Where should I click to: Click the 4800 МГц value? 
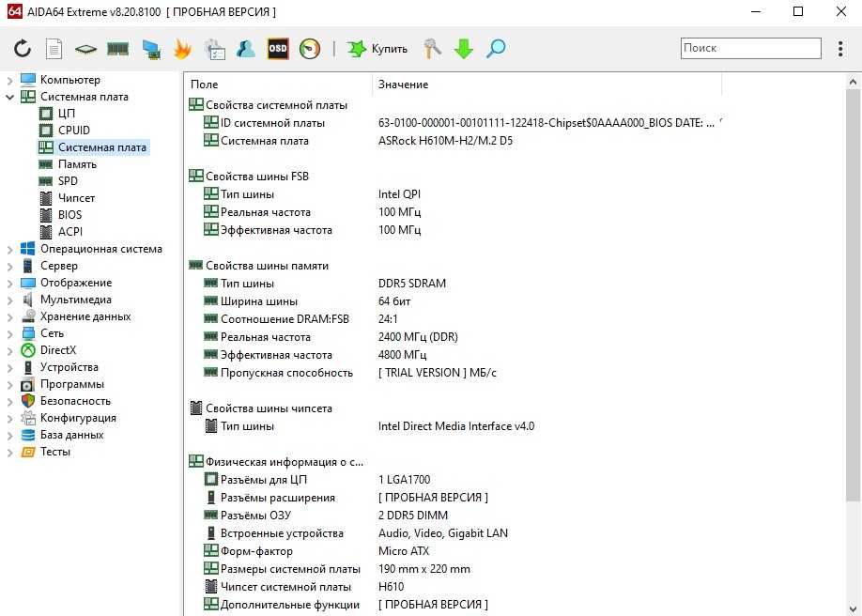pyautogui.click(x=402, y=355)
